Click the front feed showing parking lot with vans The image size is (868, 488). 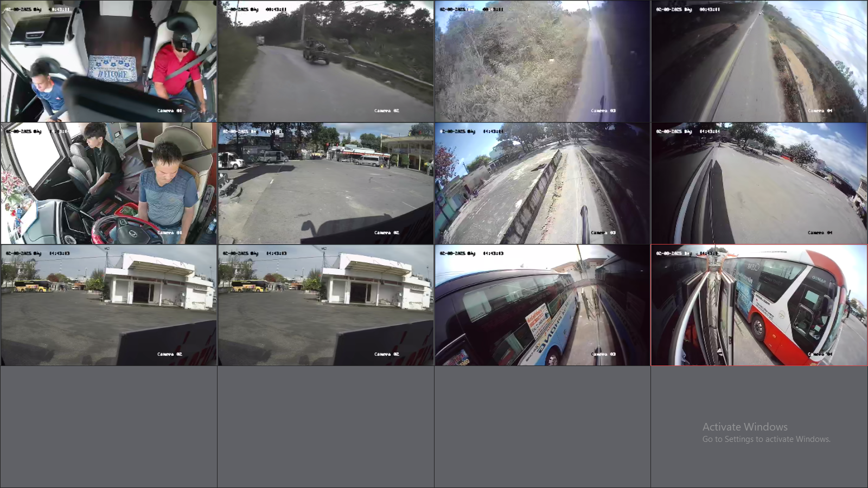tap(325, 183)
